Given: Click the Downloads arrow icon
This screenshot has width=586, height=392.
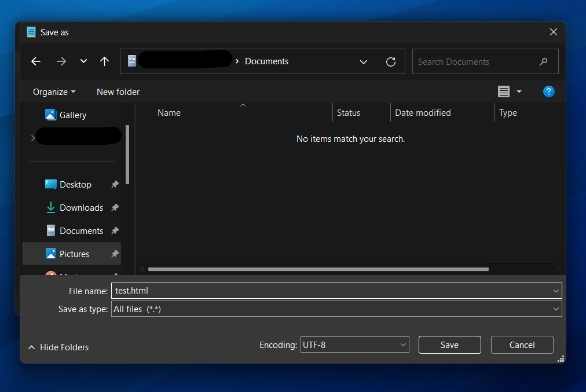Looking at the screenshot, I should click(x=51, y=207).
